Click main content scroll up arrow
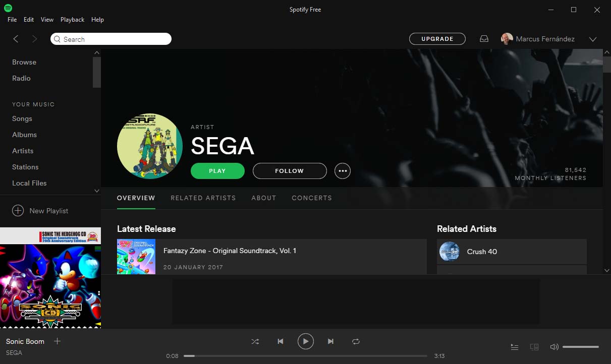The height and width of the screenshot is (364, 611). click(x=607, y=53)
